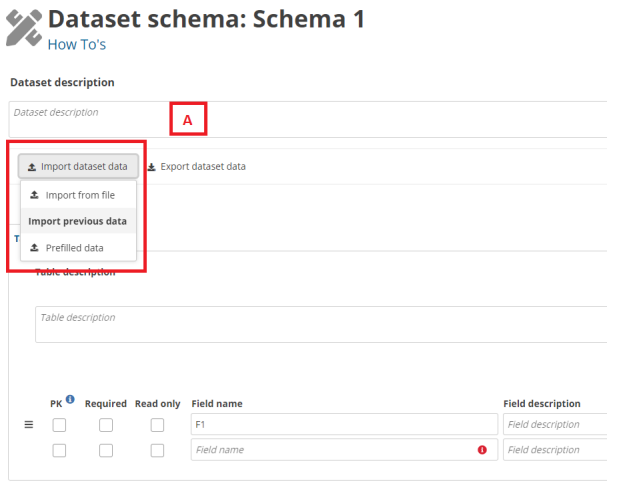Image resolution: width=625 pixels, height=486 pixels.
Task: Select Import from file menu option
Action: (79, 195)
